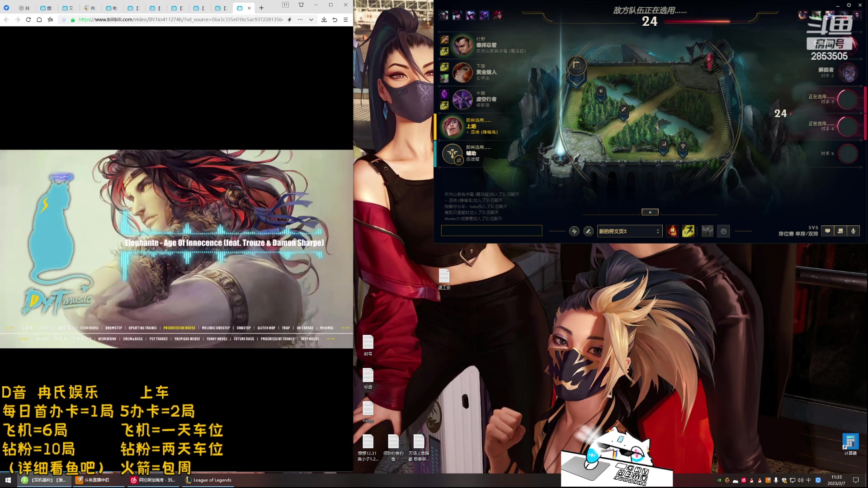Toggle the voice microphone in champ select

[x=853, y=231]
